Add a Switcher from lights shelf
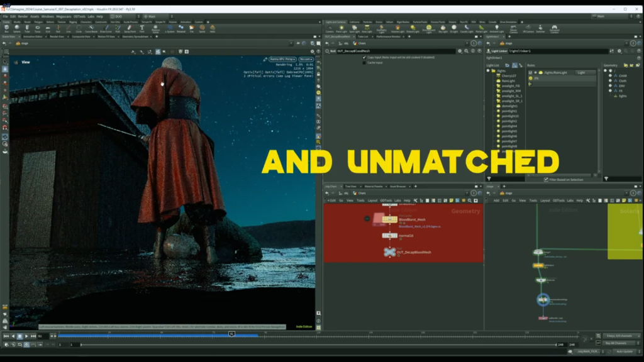Image resolution: width=644 pixels, height=362 pixels. [540, 29]
